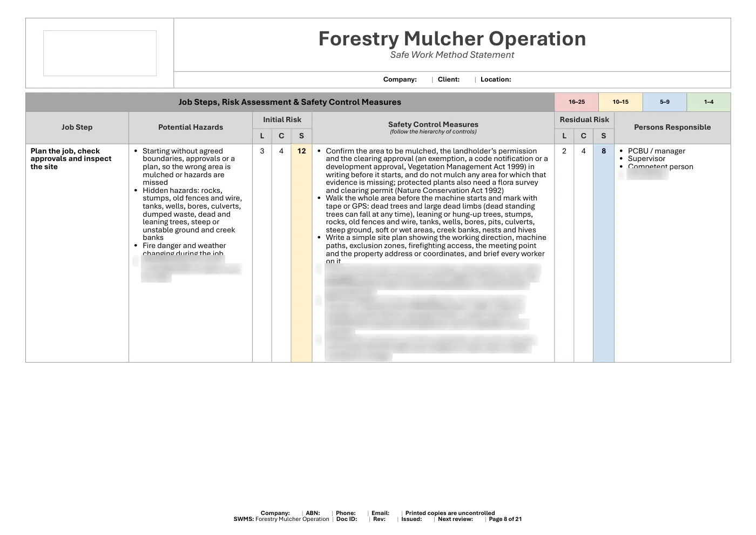This screenshot has width=756, height=535.
Task: Click the "L" subheader under Initial Risk
Action: tap(262, 136)
